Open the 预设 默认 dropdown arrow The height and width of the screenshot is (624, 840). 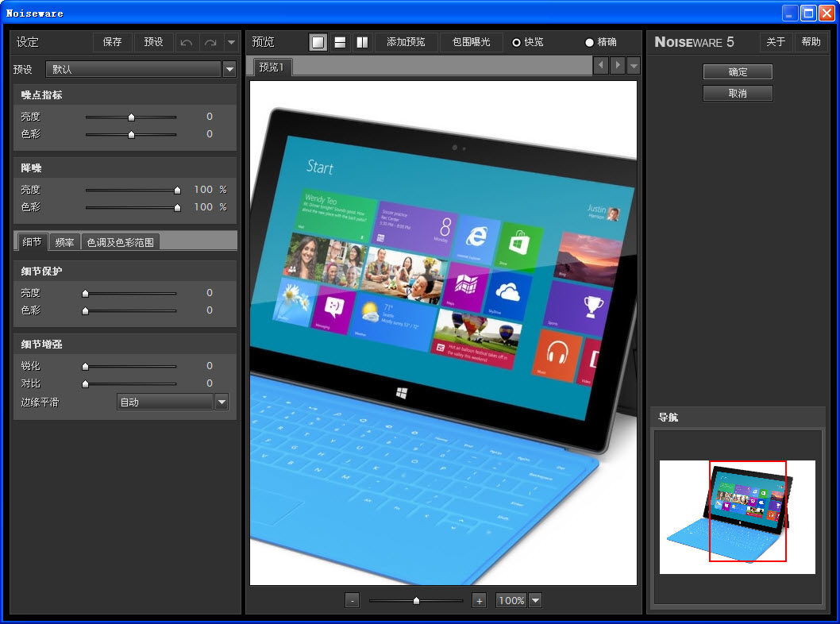click(229, 69)
